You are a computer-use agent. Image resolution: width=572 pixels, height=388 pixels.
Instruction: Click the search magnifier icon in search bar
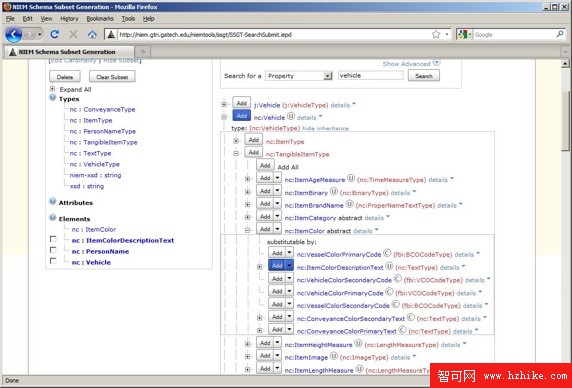560,34
